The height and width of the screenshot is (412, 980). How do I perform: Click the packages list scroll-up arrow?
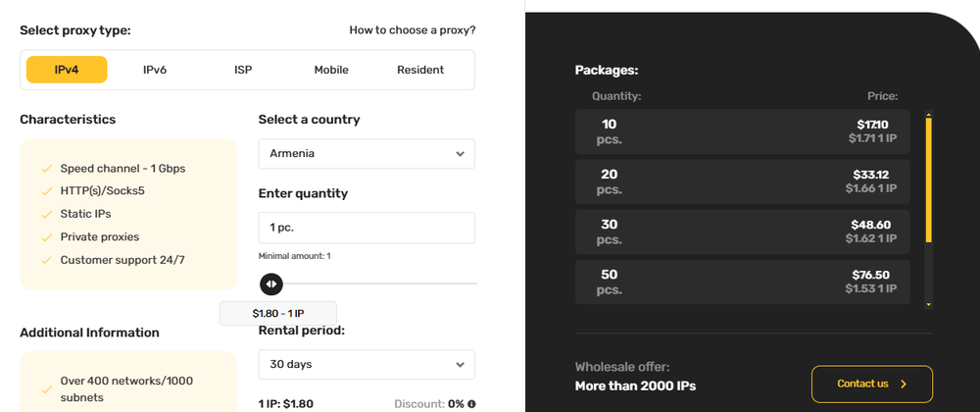(x=928, y=114)
